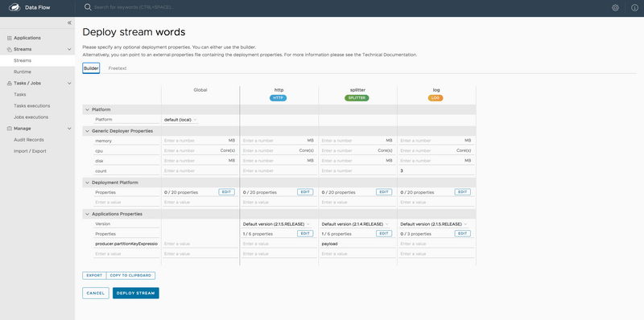The width and height of the screenshot is (644, 320).
Task: Open the default (local) platform dropdown
Action: [x=180, y=120]
